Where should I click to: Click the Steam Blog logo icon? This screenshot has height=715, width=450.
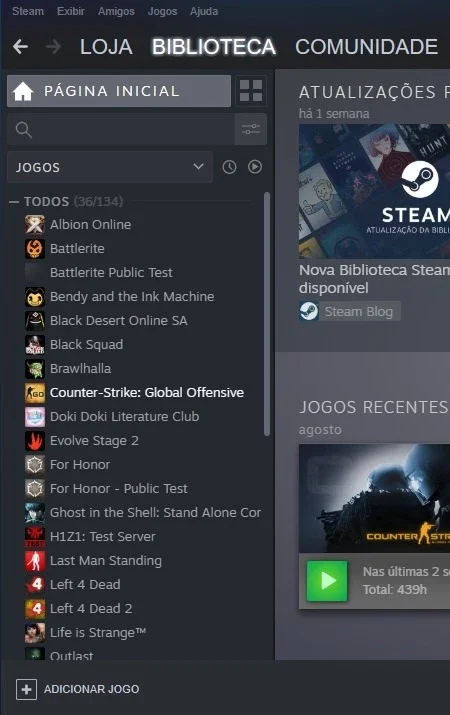coord(309,311)
